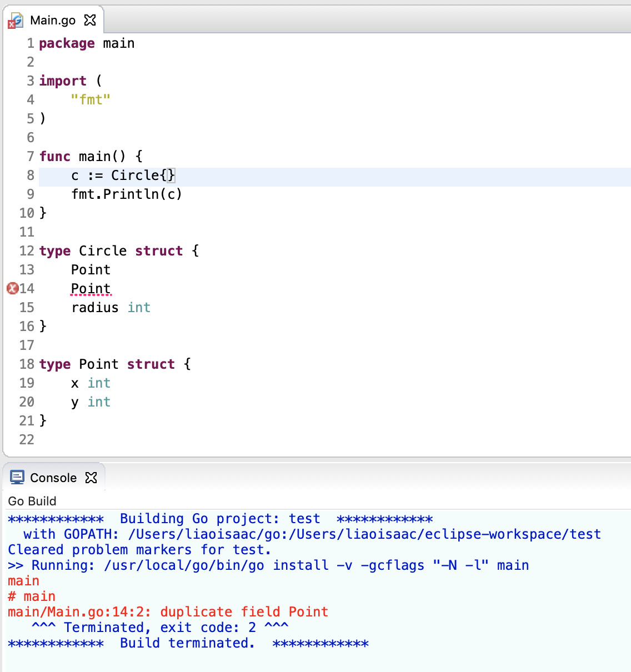Place cursor on the fmt.Println(c) call
Image resolution: width=631 pixels, height=672 pixels.
tap(126, 194)
